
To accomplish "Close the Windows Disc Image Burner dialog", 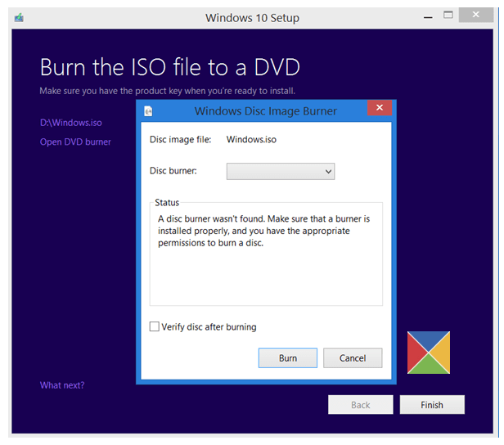I will [380, 108].
